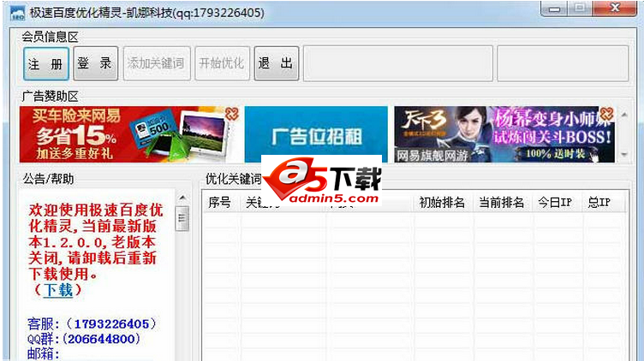Click the 添加关键词 button
644x361 pixels.
(x=157, y=63)
